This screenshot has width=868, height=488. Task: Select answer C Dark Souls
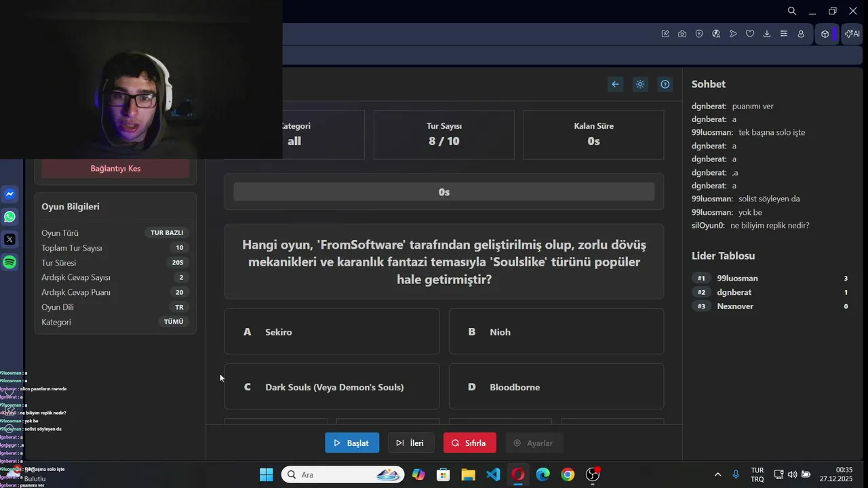pyautogui.click(x=332, y=386)
